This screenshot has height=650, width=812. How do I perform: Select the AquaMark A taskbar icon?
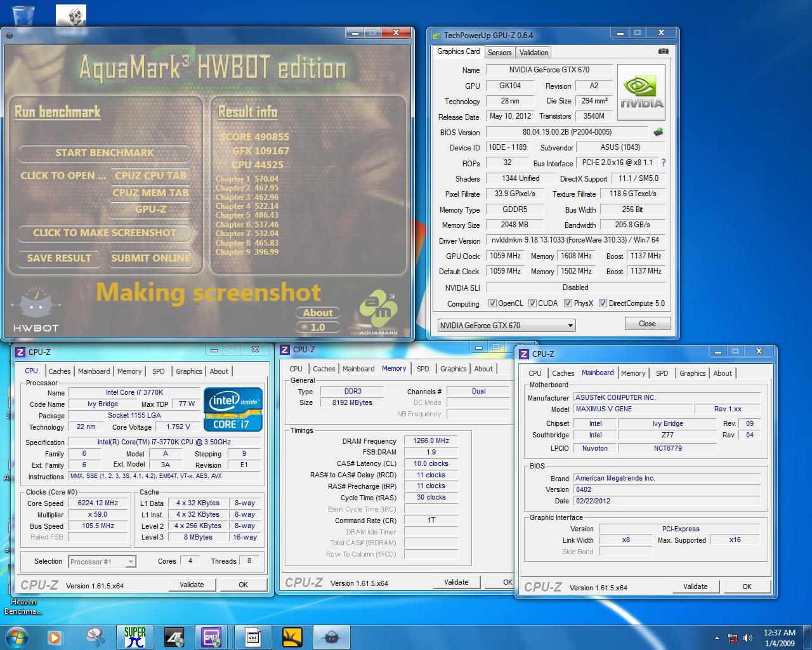[174, 637]
